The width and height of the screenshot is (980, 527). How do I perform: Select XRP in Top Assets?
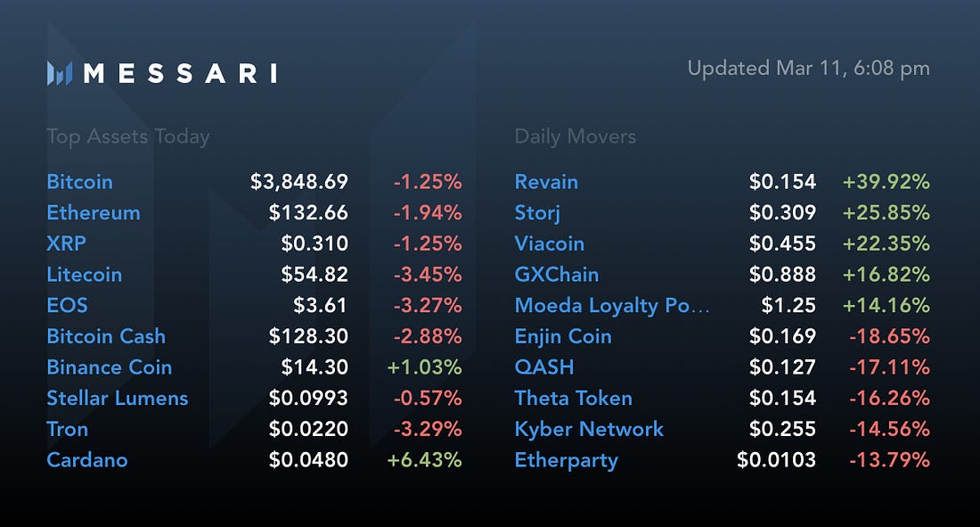point(66,243)
